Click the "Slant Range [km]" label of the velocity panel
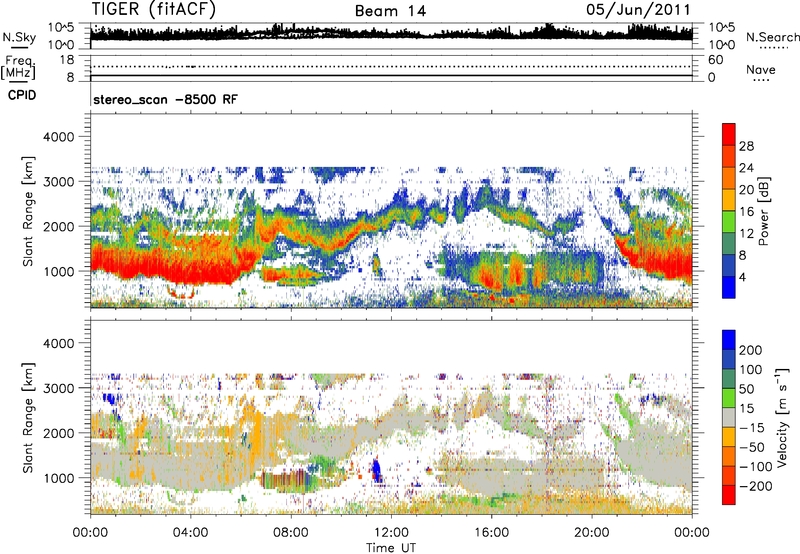800x554 pixels. [28, 418]
